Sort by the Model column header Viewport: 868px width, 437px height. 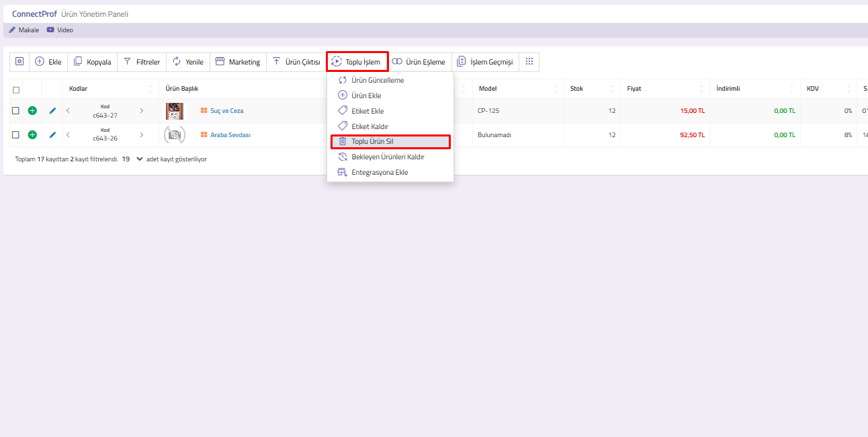click(517, 89)
